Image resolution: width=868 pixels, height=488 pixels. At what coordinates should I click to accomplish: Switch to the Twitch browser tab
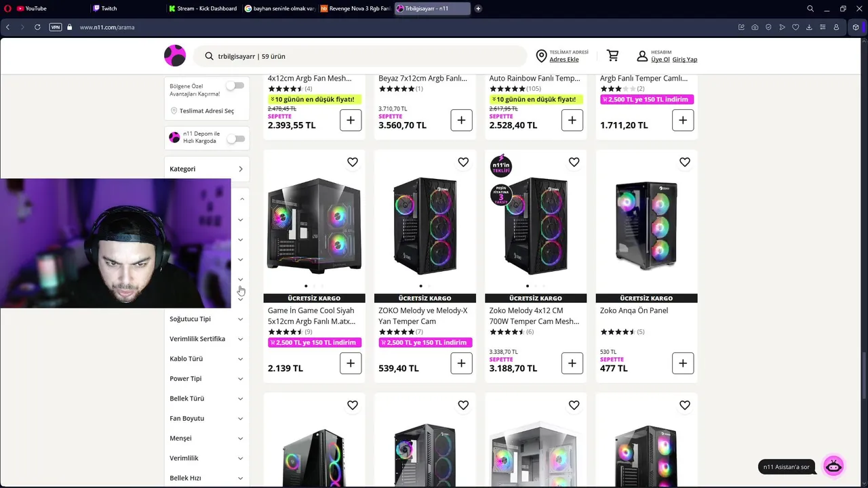pos(128,8)
